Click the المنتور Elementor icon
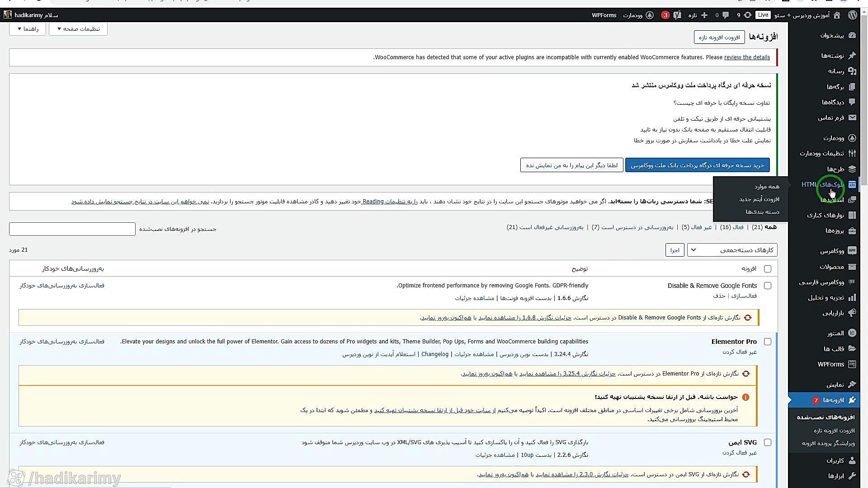The image size is (868, 488). 852,333
